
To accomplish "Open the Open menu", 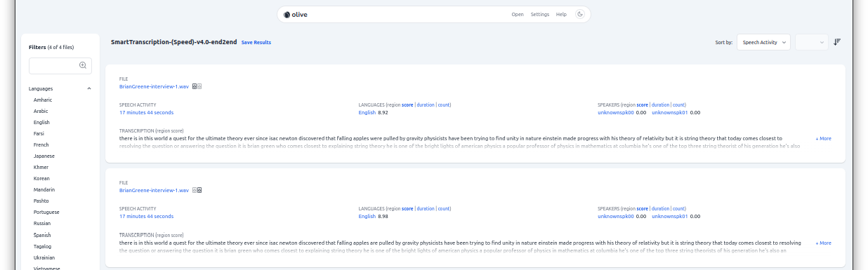I will [x=518, y=14].
